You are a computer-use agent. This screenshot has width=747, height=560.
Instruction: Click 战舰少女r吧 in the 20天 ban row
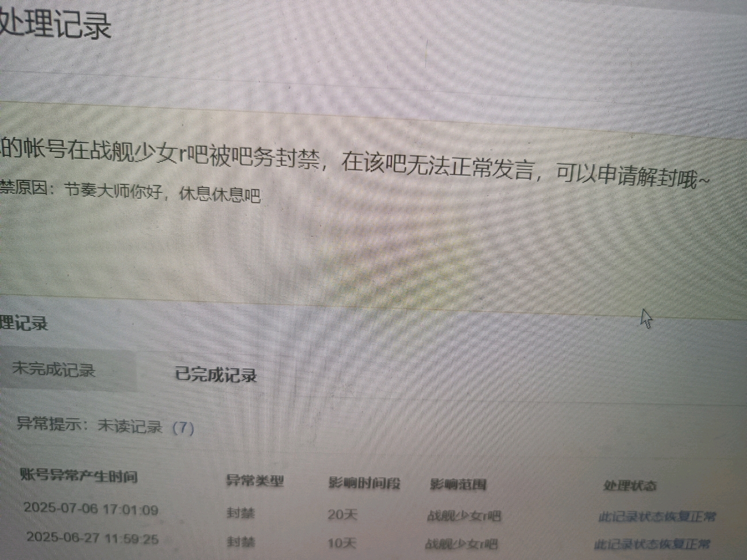point(464,515)
